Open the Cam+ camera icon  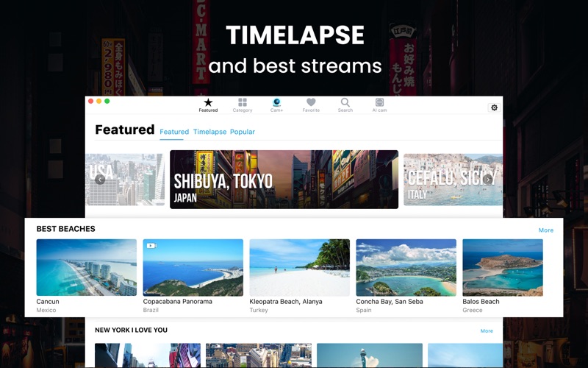(277, 102)
